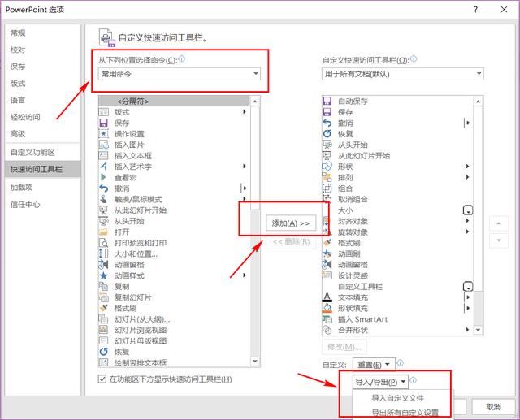
Task: Select 绘制竖排文本框 row in left list
Action: point(175,362)
